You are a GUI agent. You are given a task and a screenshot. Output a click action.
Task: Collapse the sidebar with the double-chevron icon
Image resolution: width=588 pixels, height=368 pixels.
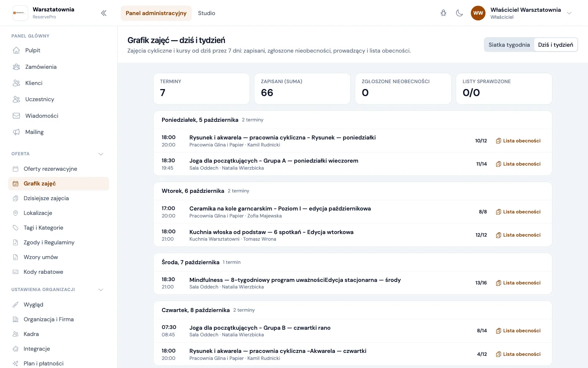104,13
